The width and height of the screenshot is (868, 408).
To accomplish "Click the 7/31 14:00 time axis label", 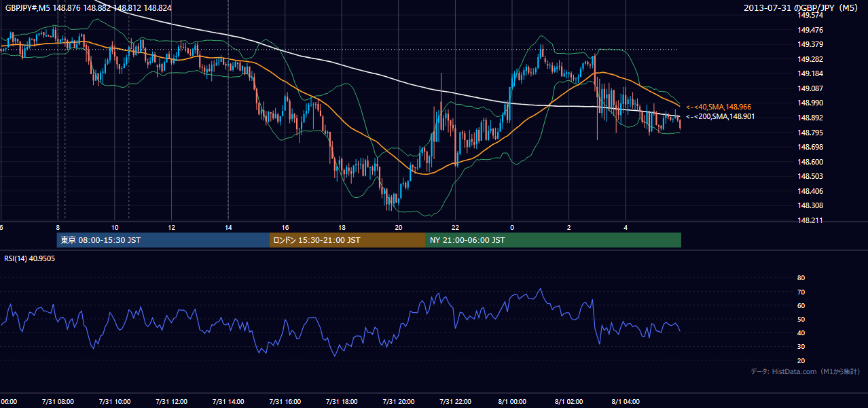I will [228, 401].
